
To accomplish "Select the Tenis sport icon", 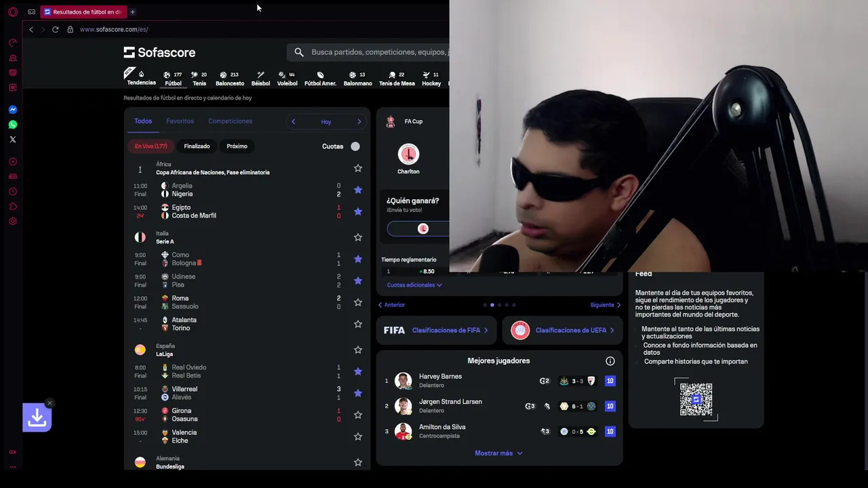I will [199, 79].
